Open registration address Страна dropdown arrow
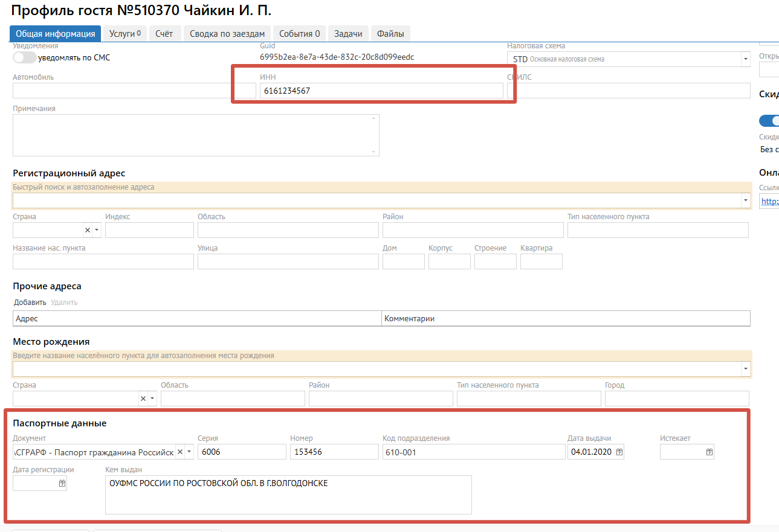The width and height of the screenshot is (779, 532). (x=97, y=231)
